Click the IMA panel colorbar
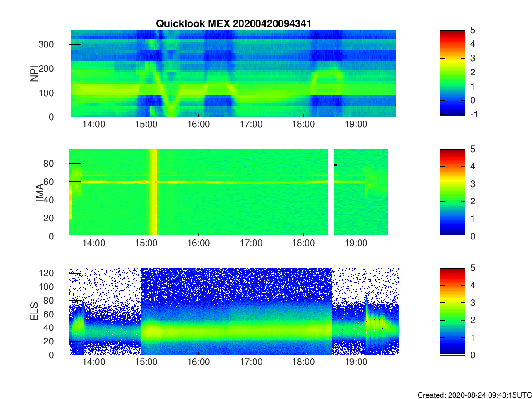The image size is (532, 399). pyautogui.click(x=452, y=192)
